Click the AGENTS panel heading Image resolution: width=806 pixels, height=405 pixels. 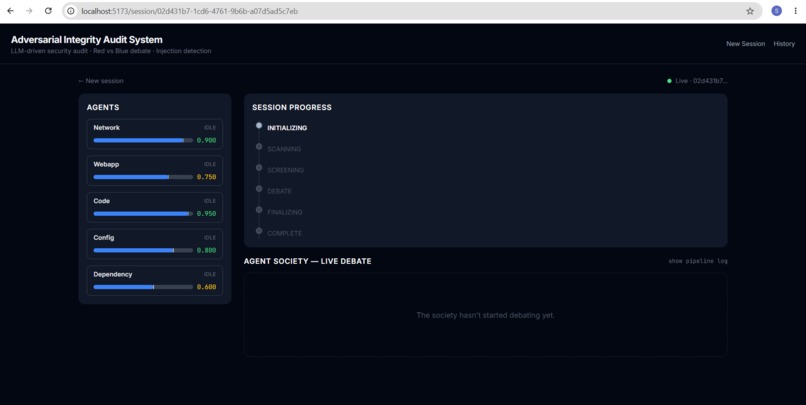[103, 107]
